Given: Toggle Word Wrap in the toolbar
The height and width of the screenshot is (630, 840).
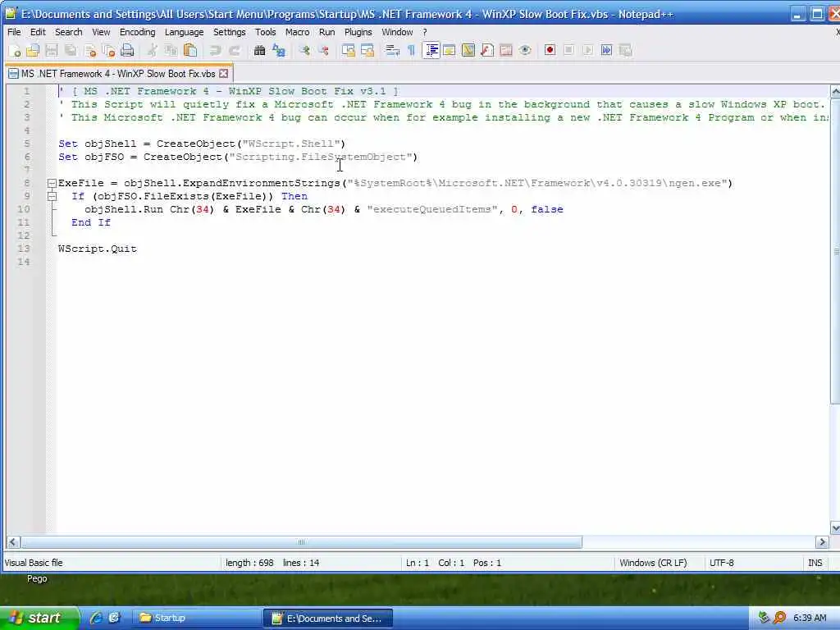Looking at the screenshot, I should pos(393,50).
